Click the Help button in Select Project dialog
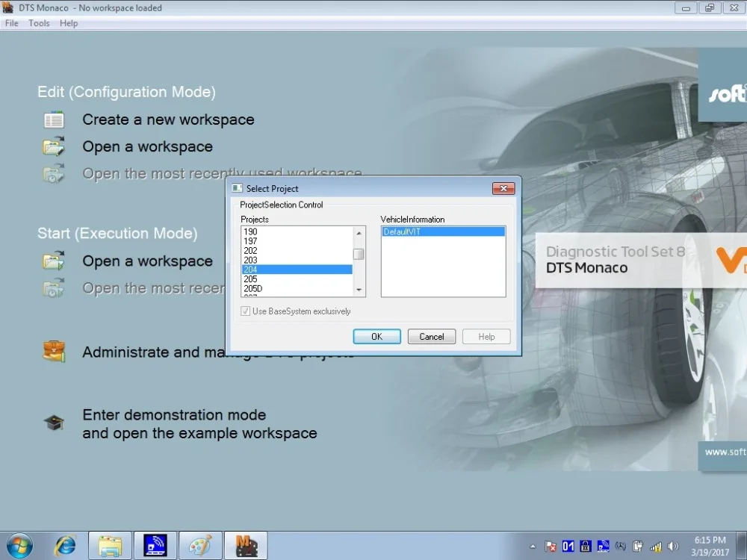The height and width of the screenshot is (560, 747). [486, 337]
